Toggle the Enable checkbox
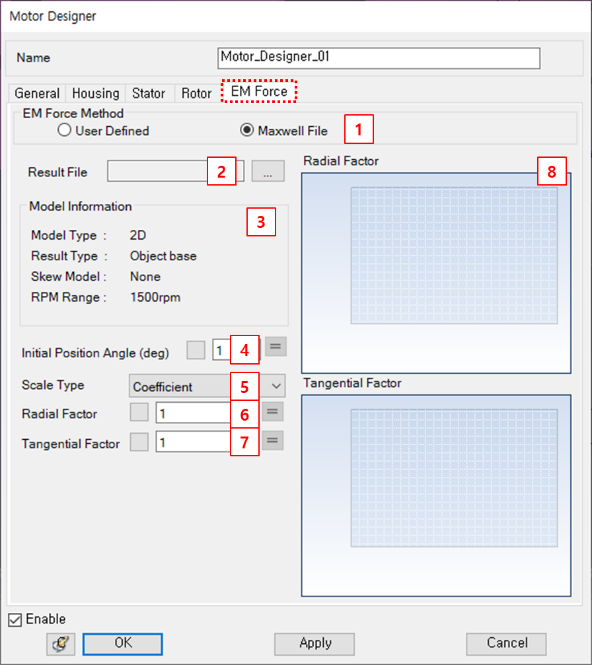This screenshot has height=665, width=592. coord(15,620)
